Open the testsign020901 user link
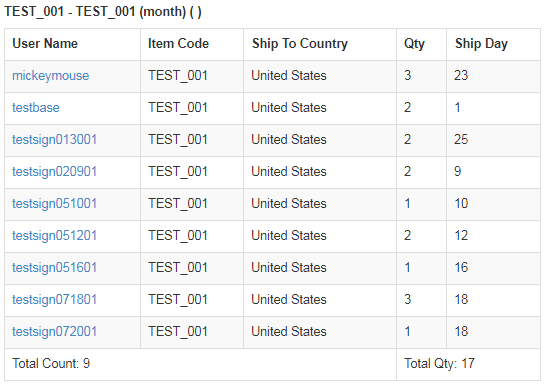 click(x=55, y=172)
